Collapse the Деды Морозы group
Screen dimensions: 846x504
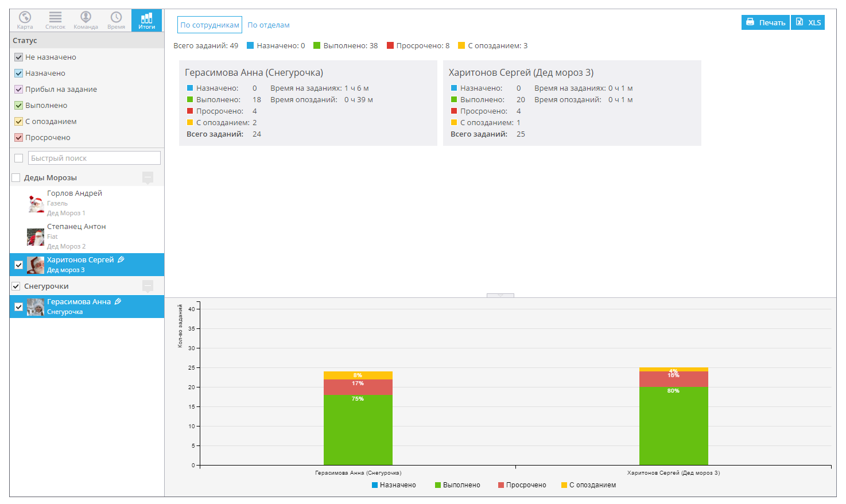click(148, 177)
